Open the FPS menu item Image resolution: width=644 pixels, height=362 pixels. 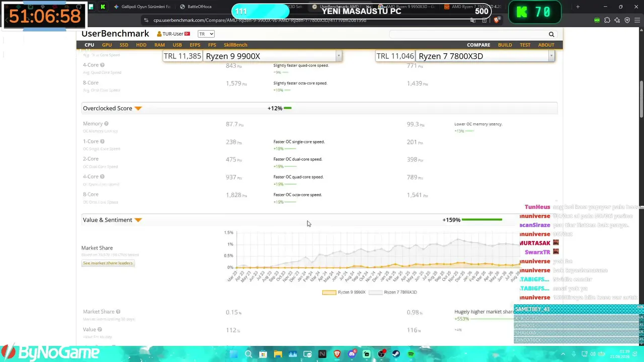212,45
